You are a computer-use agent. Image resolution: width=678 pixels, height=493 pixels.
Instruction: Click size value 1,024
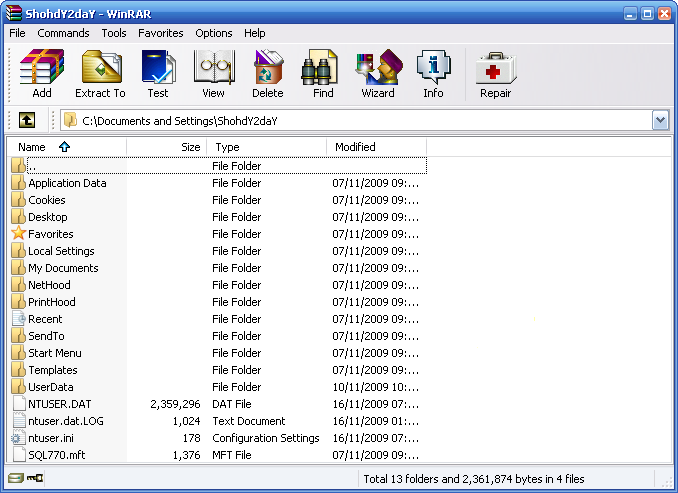186,421
